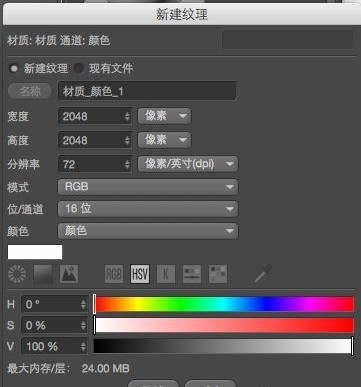Viewport: 361px width, 387px height.
Task: Click the 分辨率 stepper arrows
Action: [x=127, y=164]
